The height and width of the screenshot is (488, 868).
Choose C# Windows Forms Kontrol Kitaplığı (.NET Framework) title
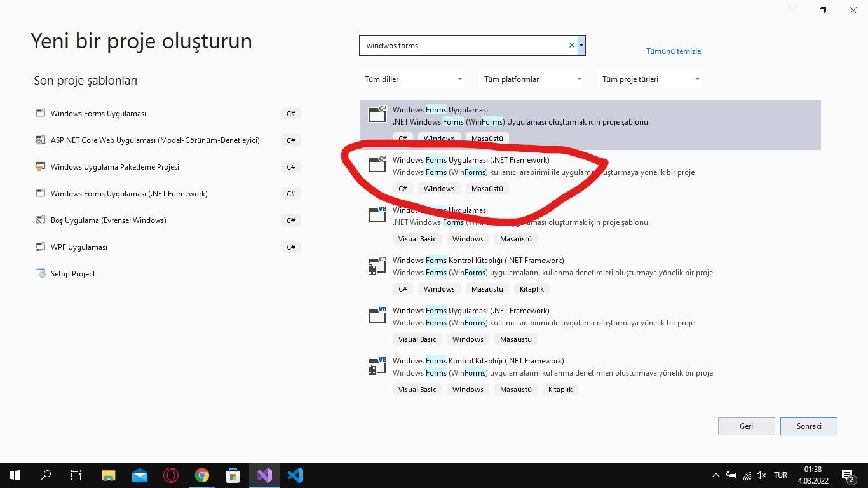pyautogui.click(x=478, y=261)
